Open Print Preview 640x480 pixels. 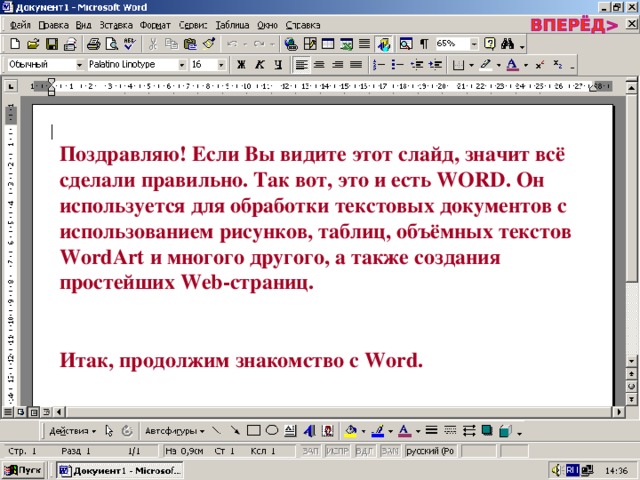click(x=111, y=44)
